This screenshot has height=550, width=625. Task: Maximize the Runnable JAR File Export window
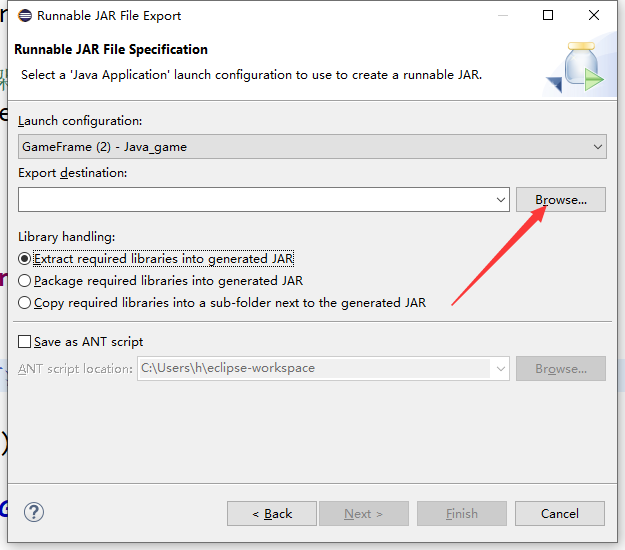pos(548,16)
